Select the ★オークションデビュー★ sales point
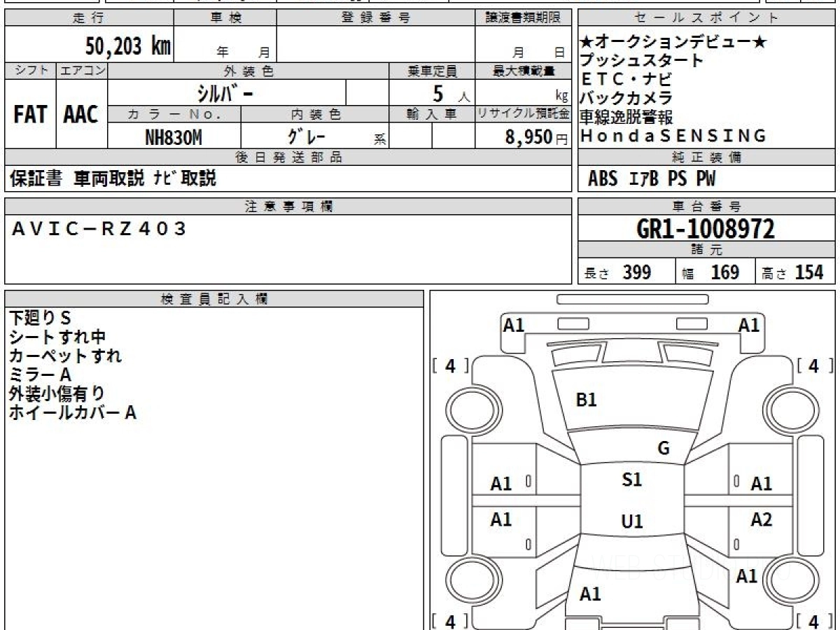The width and height of the screenshot is (840, 630). click(x=673, y=42)
